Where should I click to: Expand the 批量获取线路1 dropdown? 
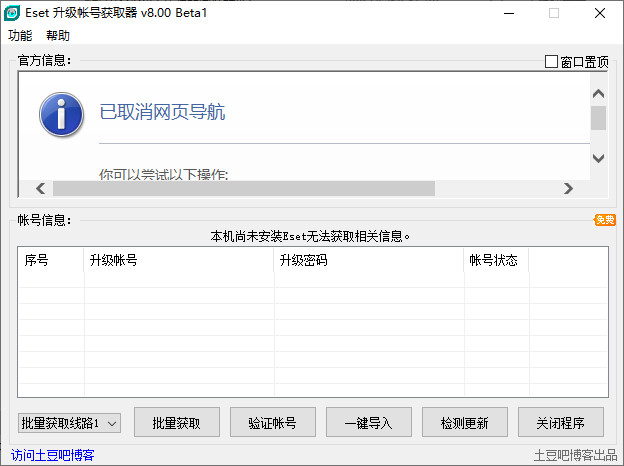pos(69,423)
